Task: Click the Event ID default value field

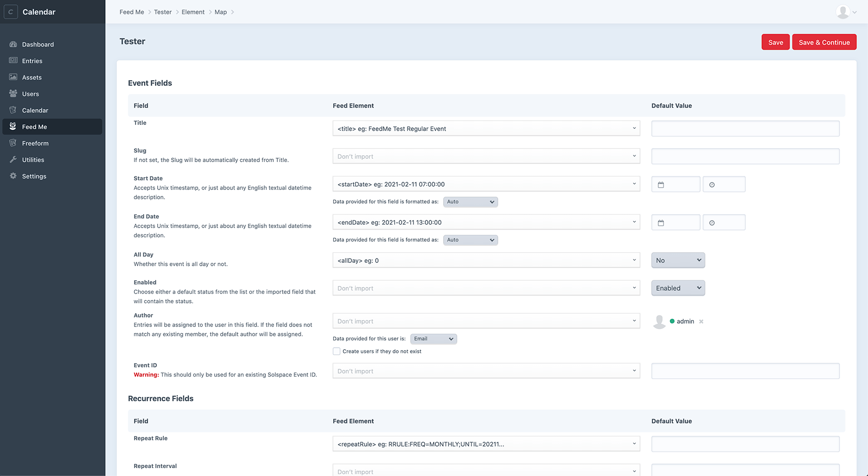Action: tap(746, 371)
